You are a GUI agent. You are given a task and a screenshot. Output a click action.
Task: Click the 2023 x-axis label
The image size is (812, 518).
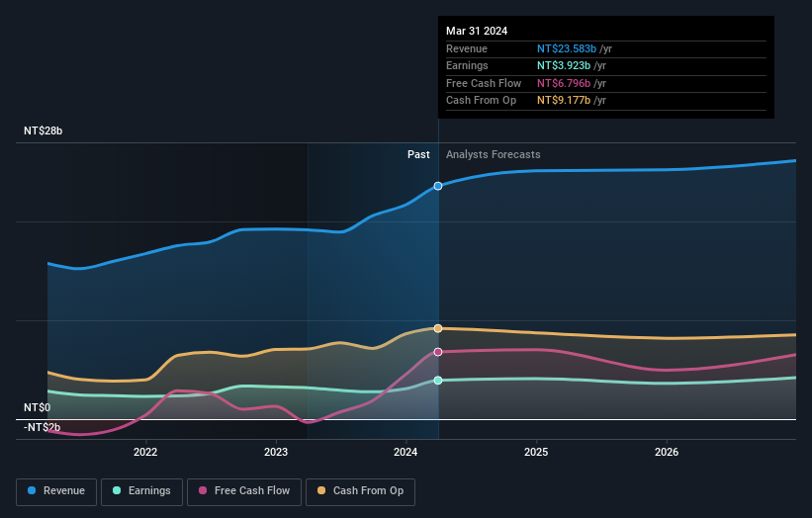coord(276,452)
